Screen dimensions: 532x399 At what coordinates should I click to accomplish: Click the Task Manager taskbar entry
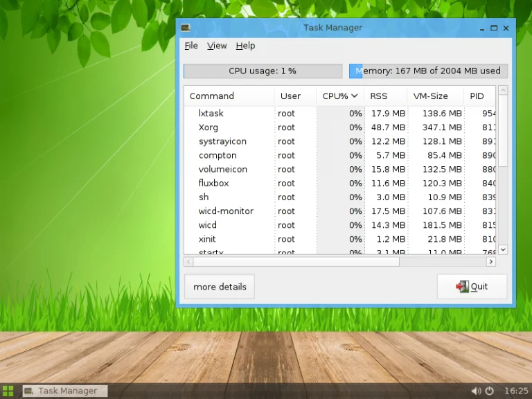click(65, 391)
